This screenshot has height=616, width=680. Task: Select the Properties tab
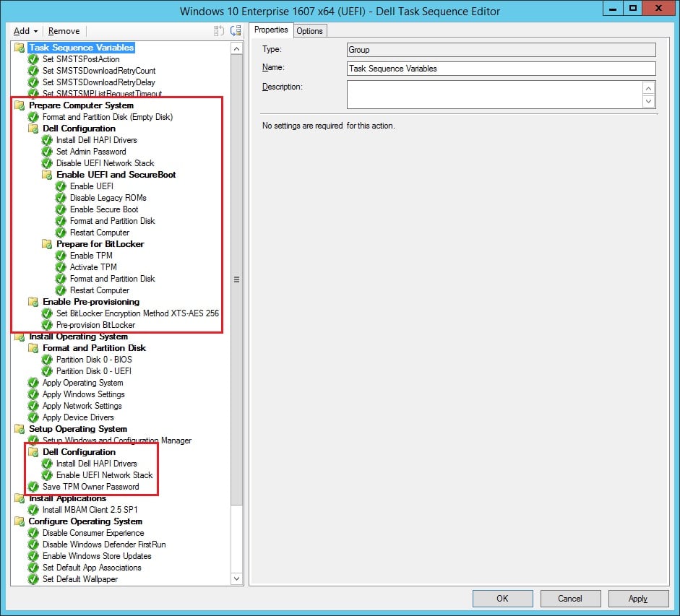click(x=271, y=30)
